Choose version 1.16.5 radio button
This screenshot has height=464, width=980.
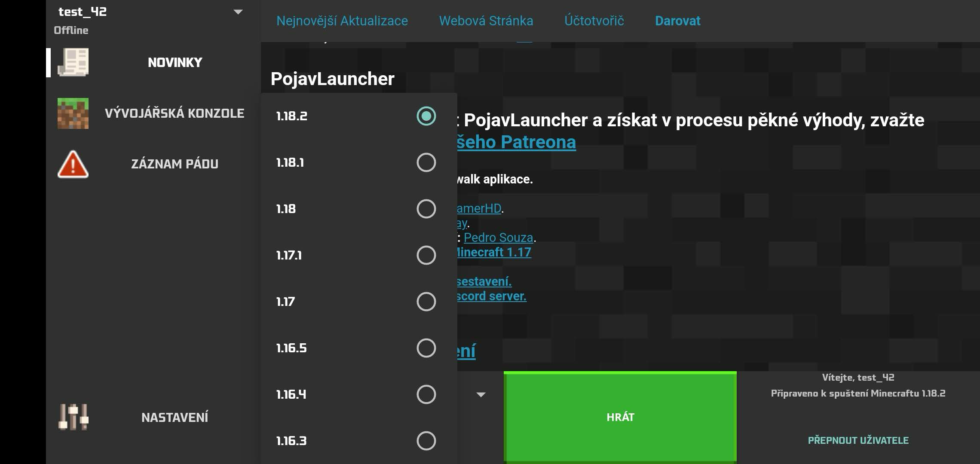click(426, 348)
